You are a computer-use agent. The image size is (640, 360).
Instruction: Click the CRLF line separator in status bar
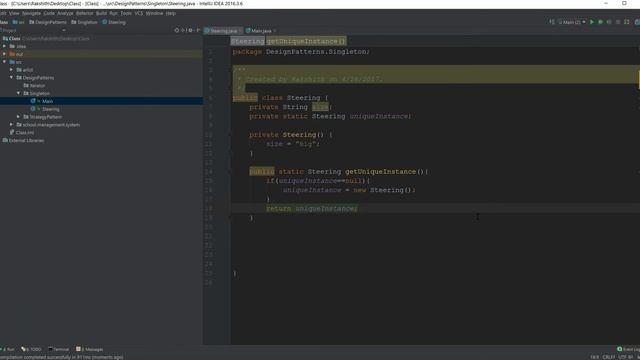609,357
